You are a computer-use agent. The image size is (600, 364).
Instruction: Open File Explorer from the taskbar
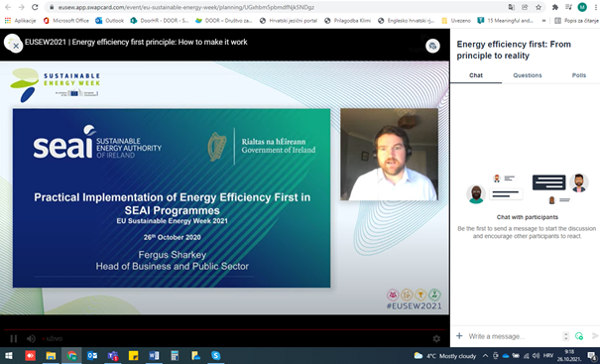coord(51,356)
